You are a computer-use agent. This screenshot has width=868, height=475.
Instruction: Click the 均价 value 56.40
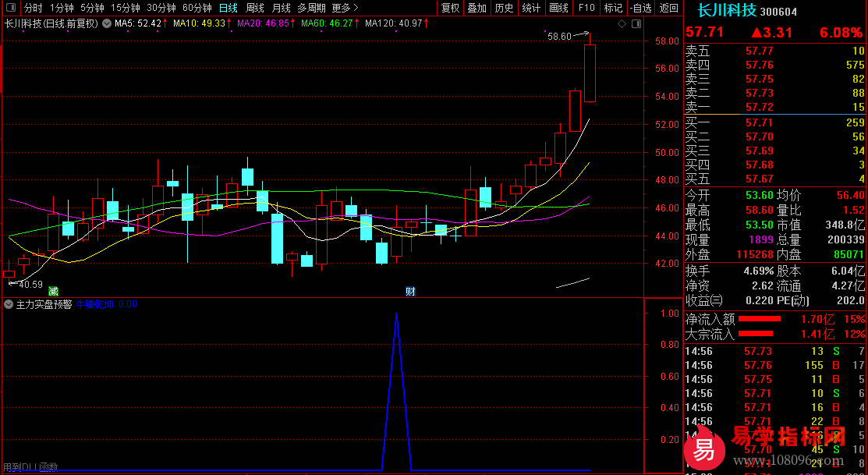click(851, 196)
